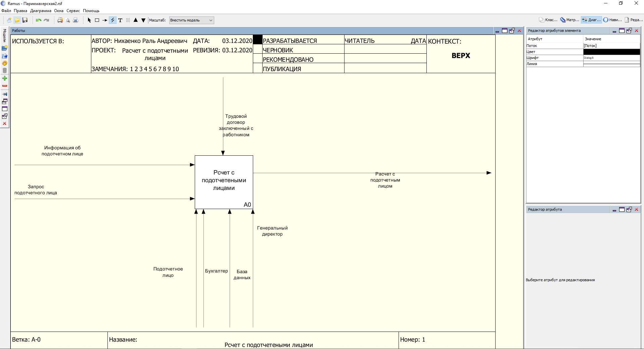Image resolution: width=644 pixels, height=349 pixels.
Task: Click the black Цвет color swatch
Action: (x=611, y=52)
